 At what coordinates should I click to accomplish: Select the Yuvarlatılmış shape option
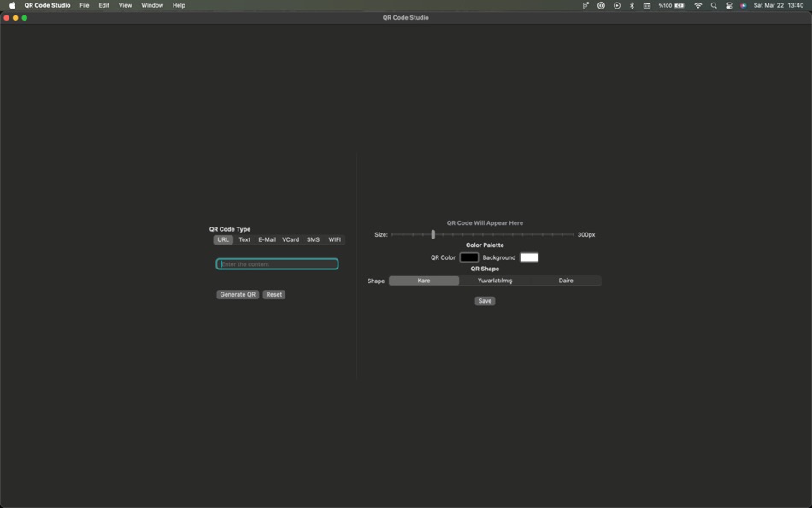[495, 281]
